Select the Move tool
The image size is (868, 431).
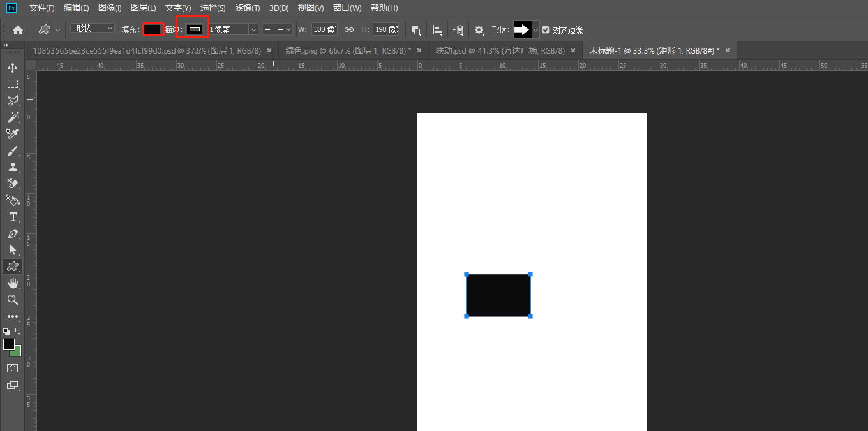click(13, 68)
